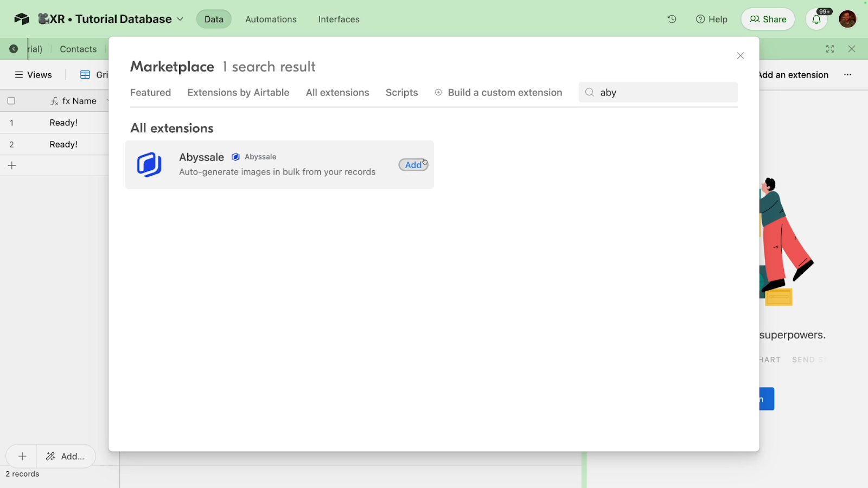Open the Scripts marketplace tab
The image size is (868, 488).
click(x=401, y=93)
